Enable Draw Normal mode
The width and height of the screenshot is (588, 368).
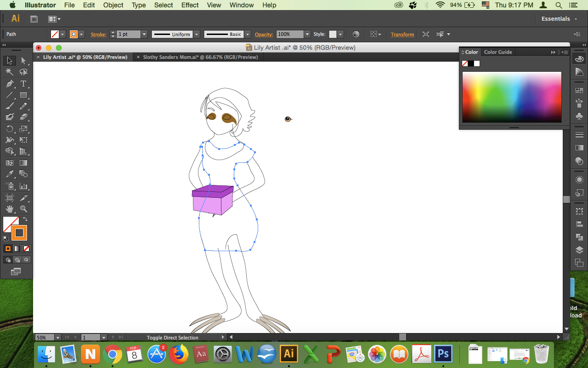(x=8, y=260)
